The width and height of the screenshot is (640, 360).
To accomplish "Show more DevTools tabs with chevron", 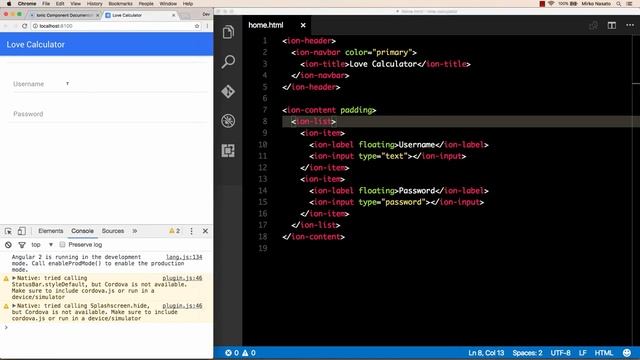I will click(135, 231).
